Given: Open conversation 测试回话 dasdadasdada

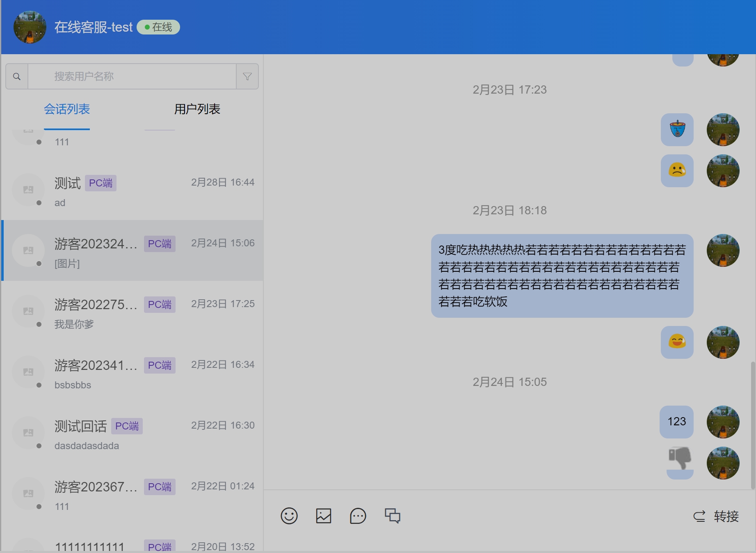Looking at the screenshot, I should 132,433.
